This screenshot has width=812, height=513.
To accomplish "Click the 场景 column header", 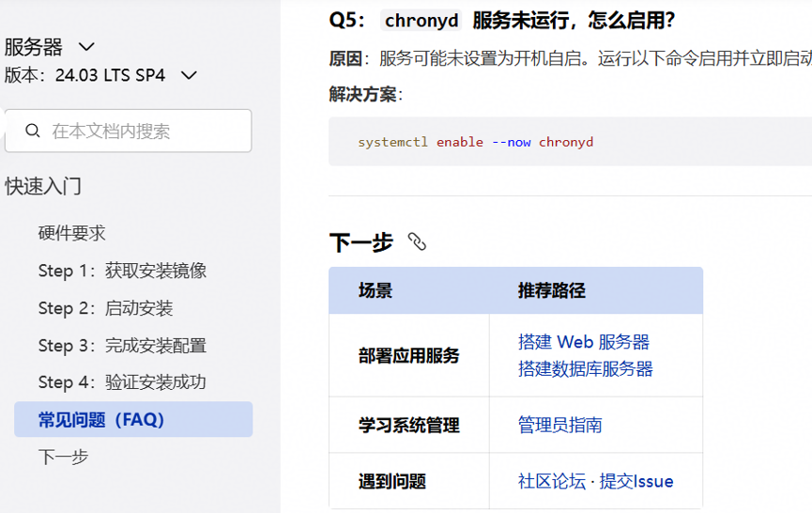I will pos(375,290).
